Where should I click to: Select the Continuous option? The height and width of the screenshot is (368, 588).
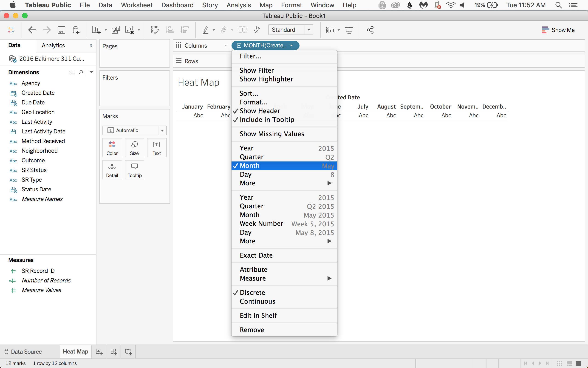click(284, 301)
